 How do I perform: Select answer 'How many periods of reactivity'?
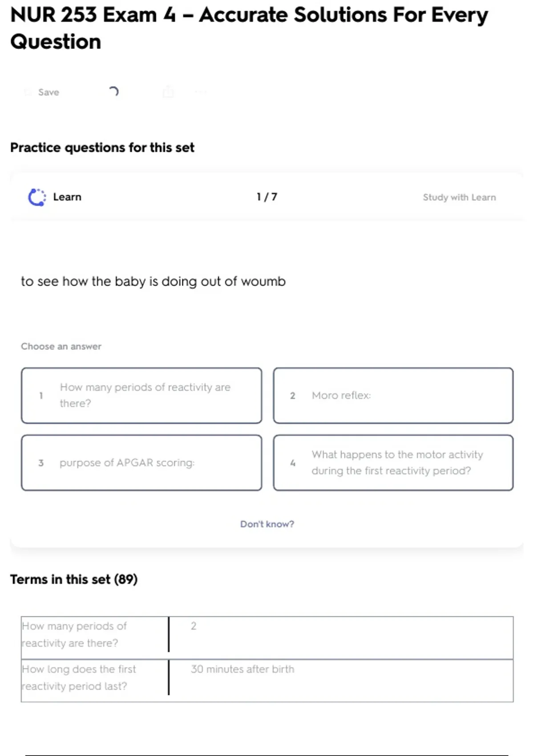point(145,395)
